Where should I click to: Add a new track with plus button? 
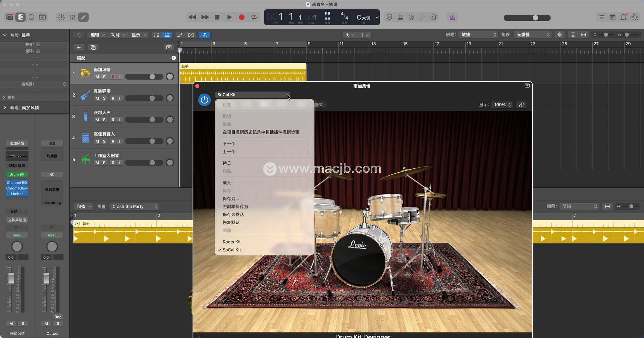pyautogui.click(x=79, y=48)
